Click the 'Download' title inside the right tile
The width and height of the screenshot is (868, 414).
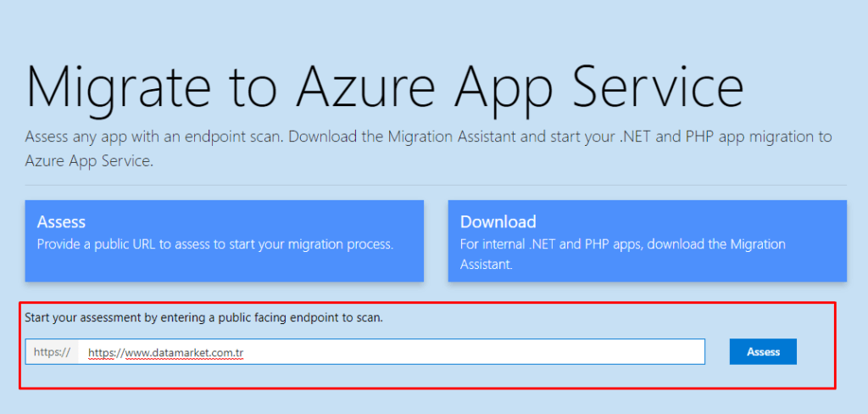(498, 221)
